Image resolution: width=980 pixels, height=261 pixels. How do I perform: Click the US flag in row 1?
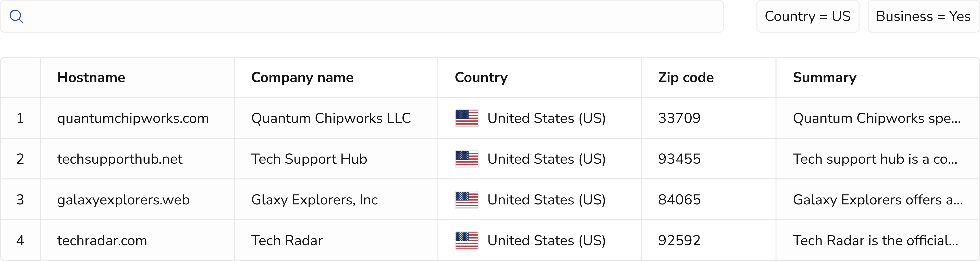467,118
